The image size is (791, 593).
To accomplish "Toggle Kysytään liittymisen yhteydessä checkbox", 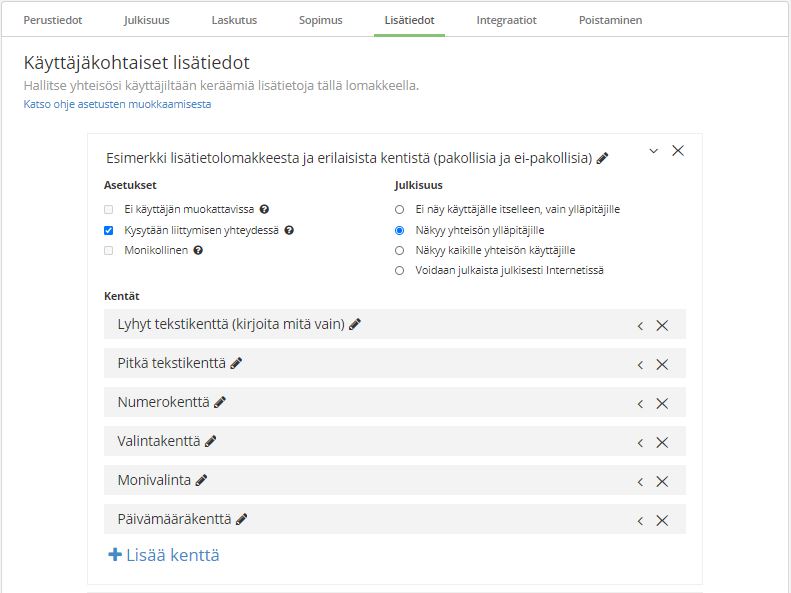I will [x=109, y=230].
